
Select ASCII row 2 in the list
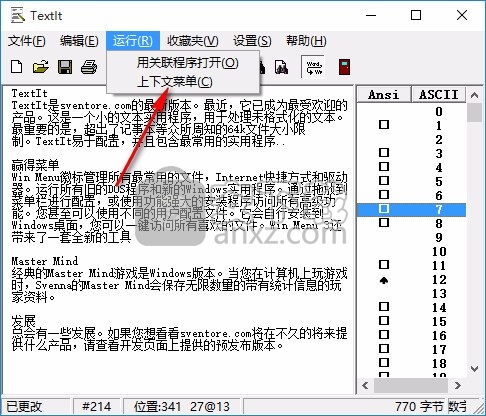411,139
